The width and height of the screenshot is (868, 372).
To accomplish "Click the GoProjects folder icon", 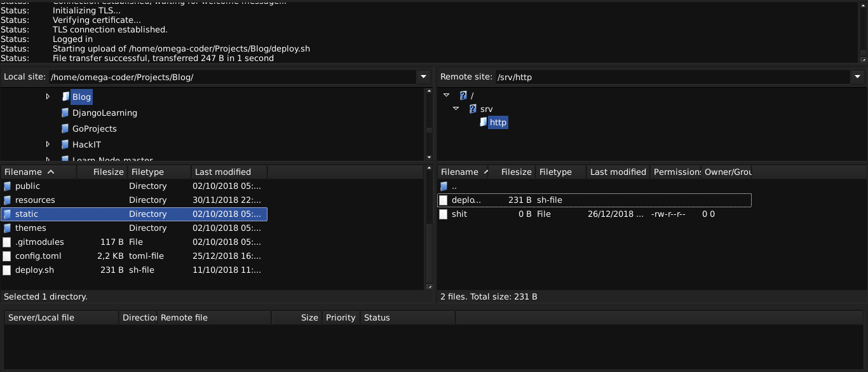I will [66, 128].
